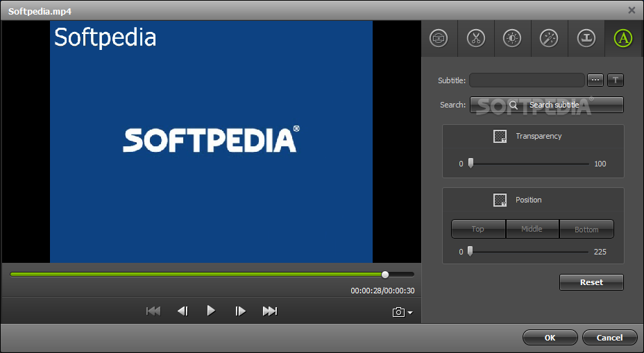Click the Position maximum value 225
Image resolution: width=644 pixels, height=353 pixels.
[x=600, y=252]
